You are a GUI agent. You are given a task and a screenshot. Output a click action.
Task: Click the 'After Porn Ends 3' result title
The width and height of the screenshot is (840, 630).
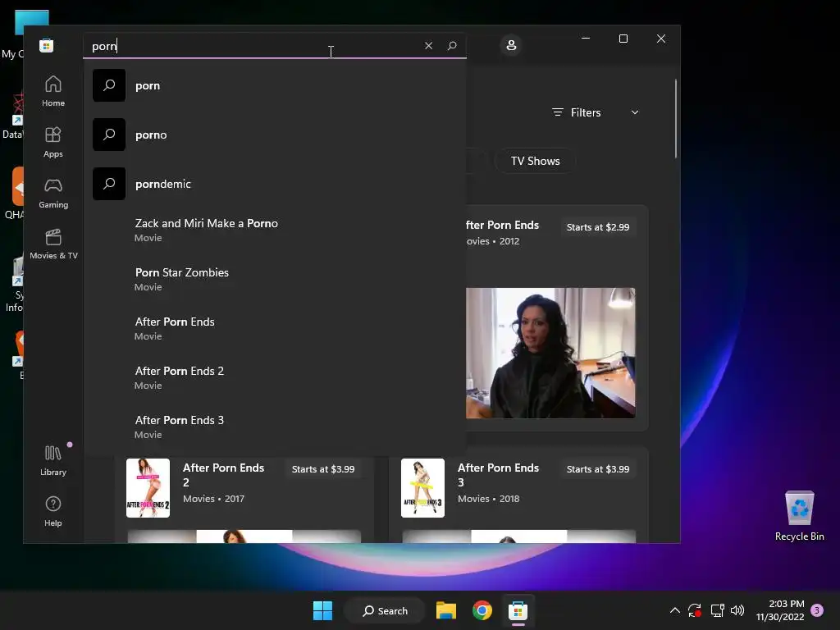click(x=498, y=475)
